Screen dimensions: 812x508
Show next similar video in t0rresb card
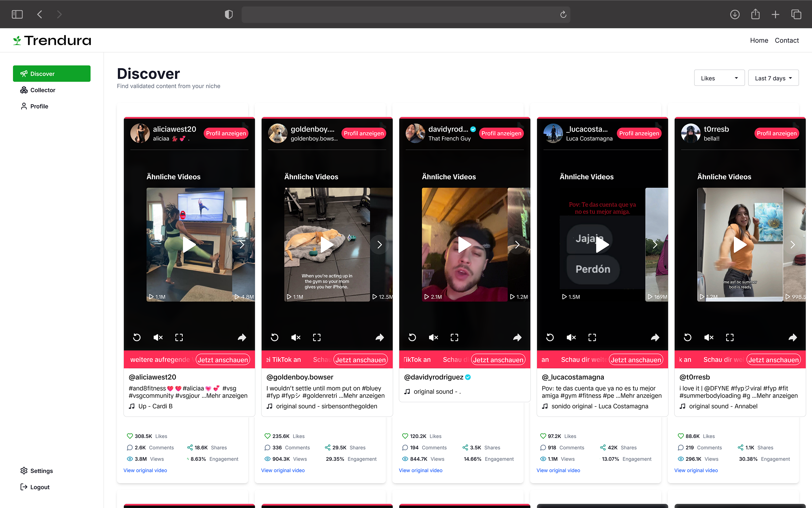pyautogui.click(x=793, y=245)
